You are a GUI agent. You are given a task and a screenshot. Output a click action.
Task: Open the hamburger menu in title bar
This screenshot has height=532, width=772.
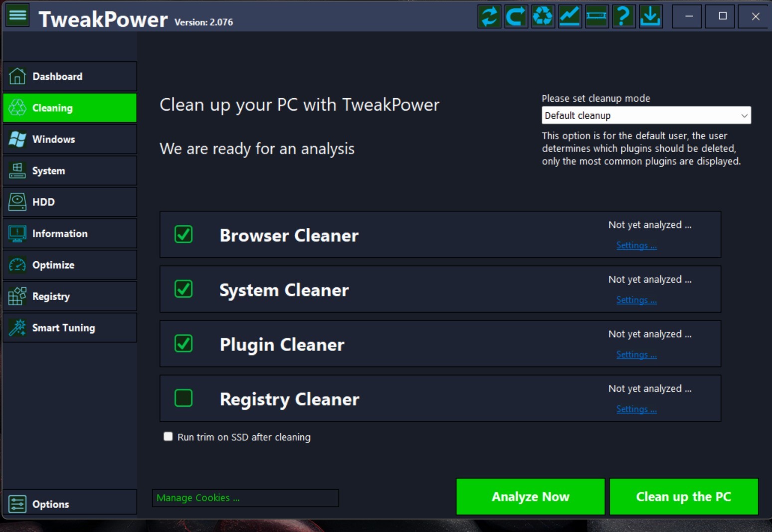(x=17, y=16)
